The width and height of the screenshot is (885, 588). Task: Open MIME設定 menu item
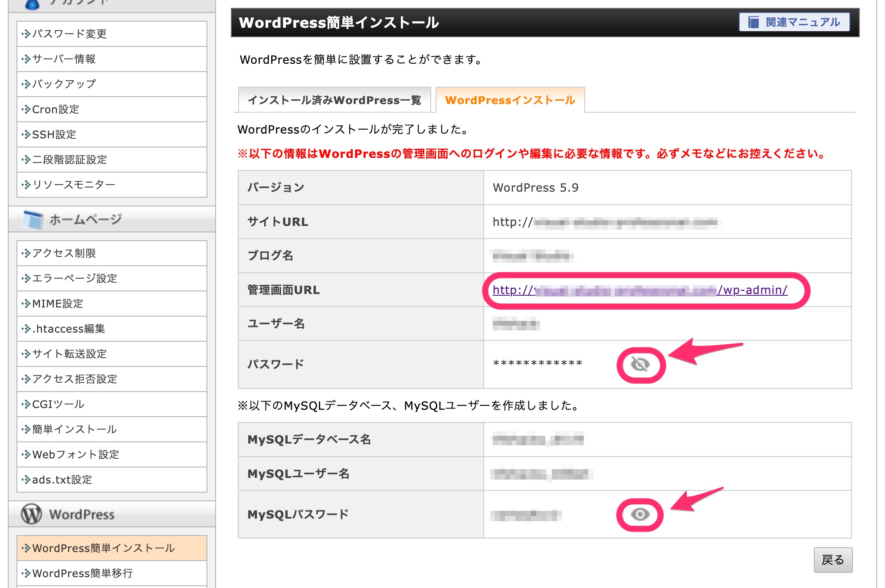112,304
